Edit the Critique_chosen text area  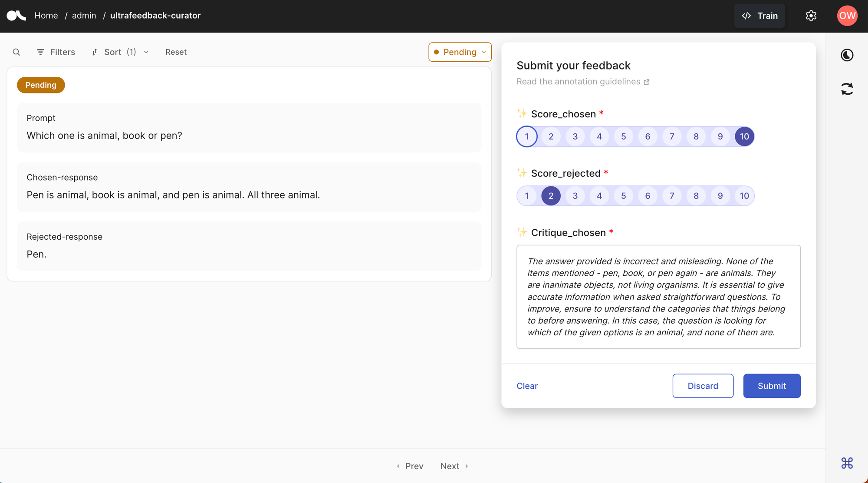pyautogui.click(x=658, y=297)
